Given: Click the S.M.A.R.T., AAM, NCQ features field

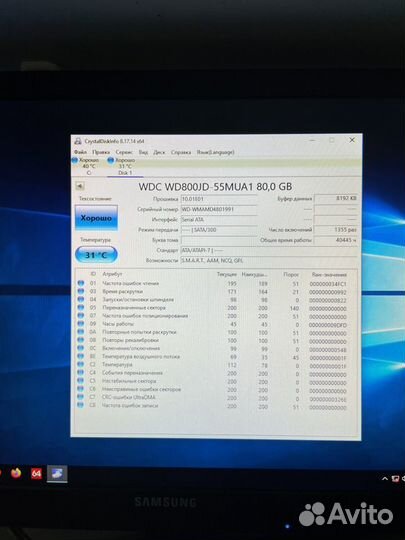Looking at the screenshot, I should pyautogui.click(x=269, y=261).
